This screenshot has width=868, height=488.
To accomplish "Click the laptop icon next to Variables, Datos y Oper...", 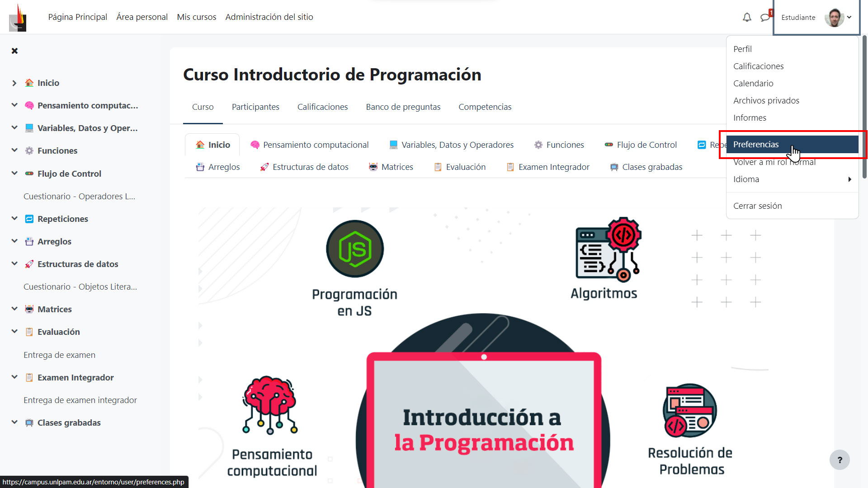I will 29,128.
